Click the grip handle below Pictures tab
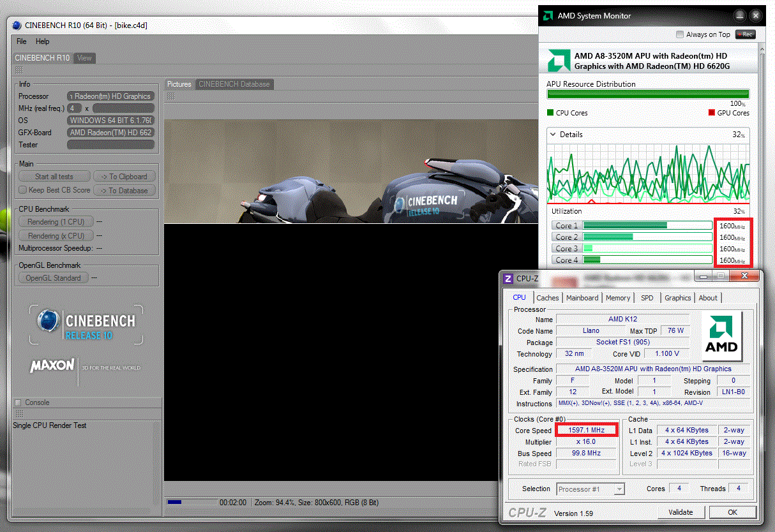 pos(170,96)
